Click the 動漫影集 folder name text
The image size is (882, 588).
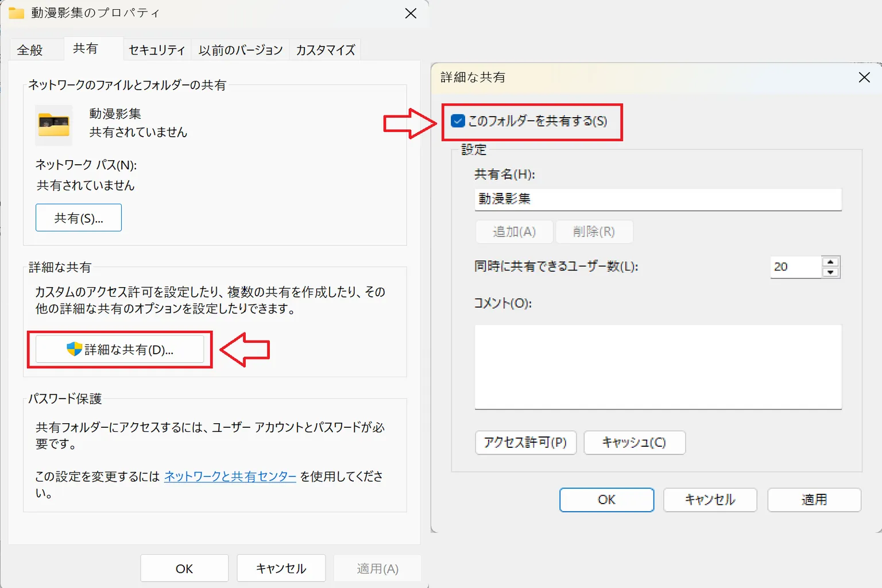115,114
